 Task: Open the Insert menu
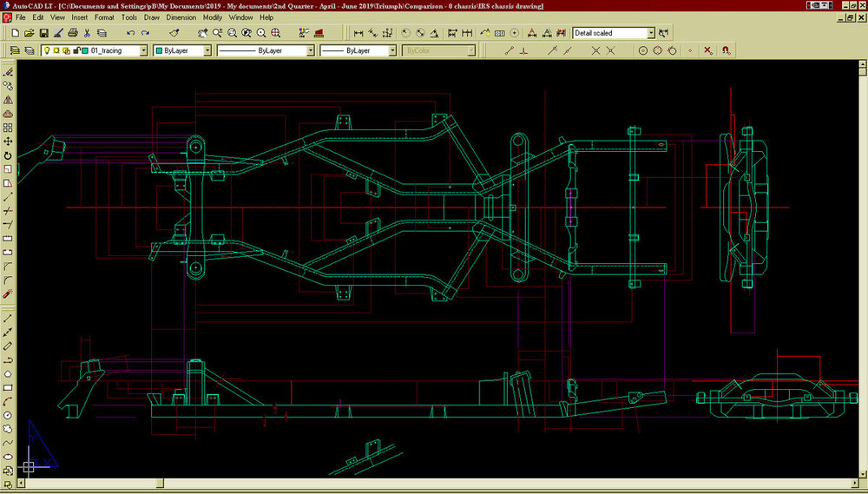[80, 17]
